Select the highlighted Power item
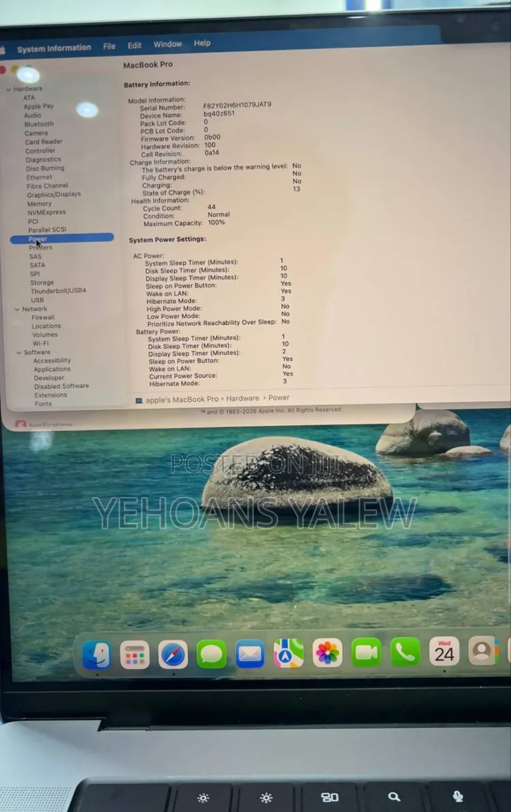The image size is (511, 812). (x=62, y=239)
